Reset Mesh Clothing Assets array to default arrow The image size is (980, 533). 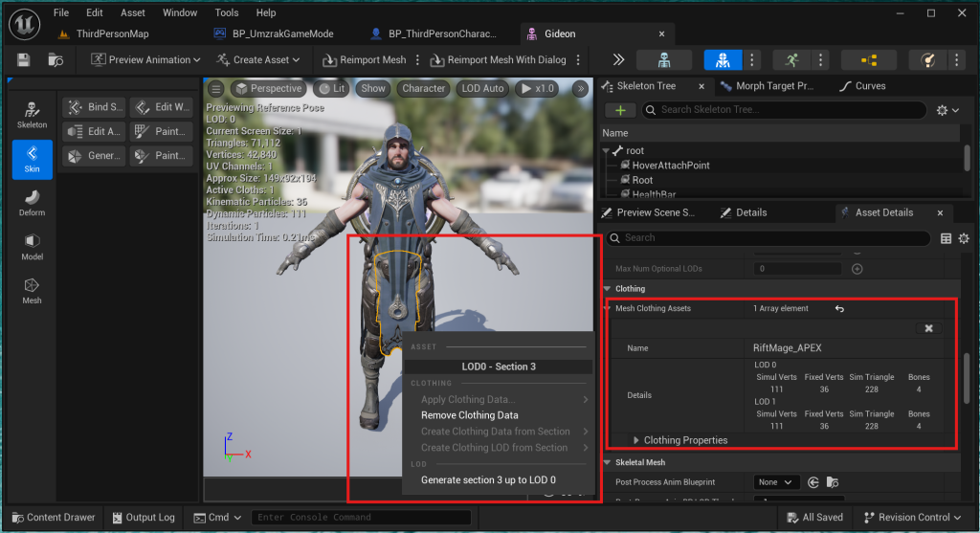click(x=839, y=309)
